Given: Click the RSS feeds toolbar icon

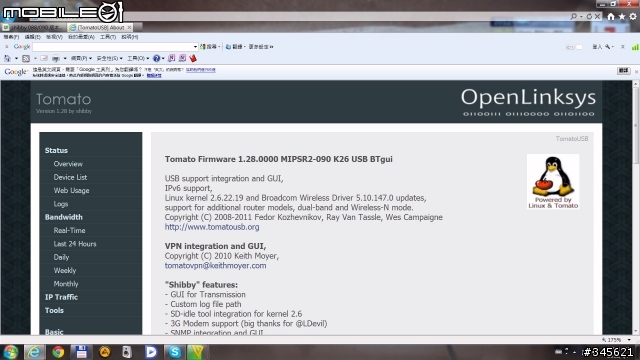Looking at the screenshot, I should tap(26, 58).
